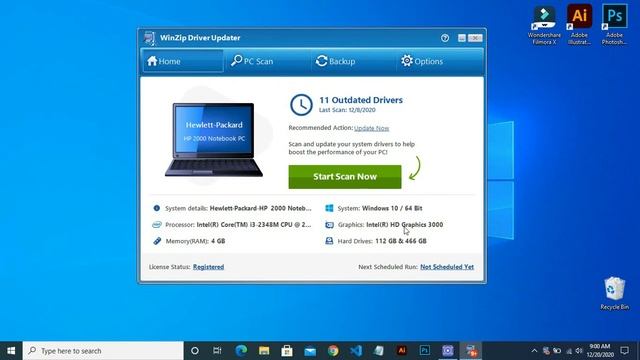The image size is (640, 360).
Task: Click the Update Now link
Action: 371,128
